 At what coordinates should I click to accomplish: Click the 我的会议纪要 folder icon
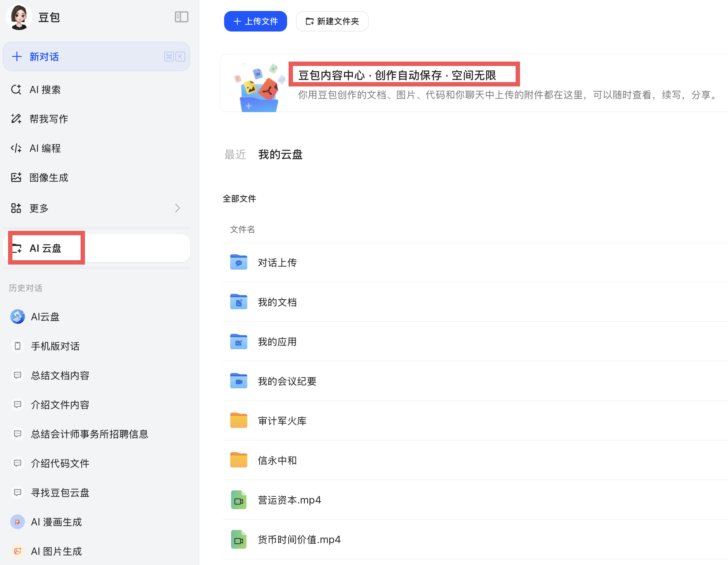239,381
